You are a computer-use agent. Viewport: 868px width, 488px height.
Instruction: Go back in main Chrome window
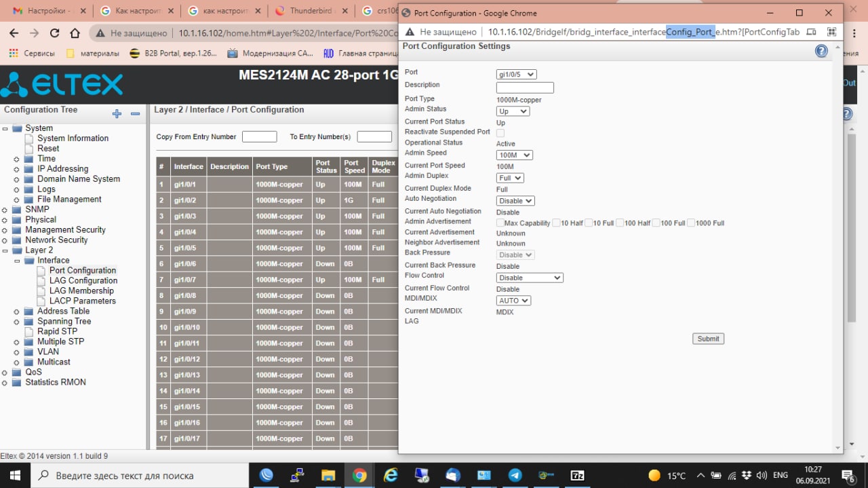tap(14, 33)
